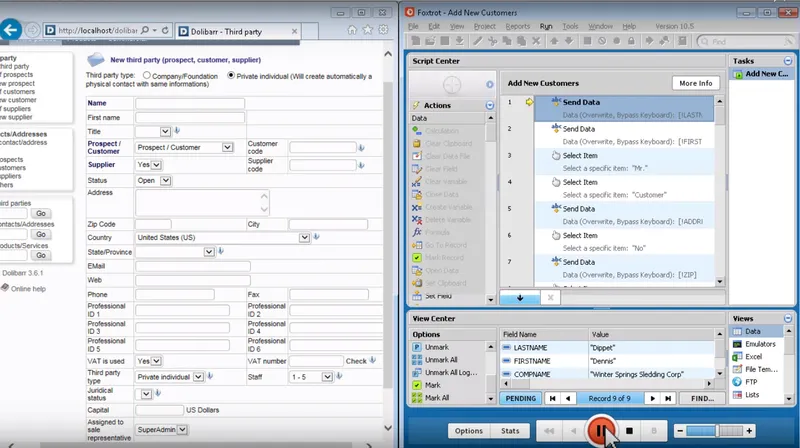Open the Foxtrot Window menu

[x=600, y=26]
